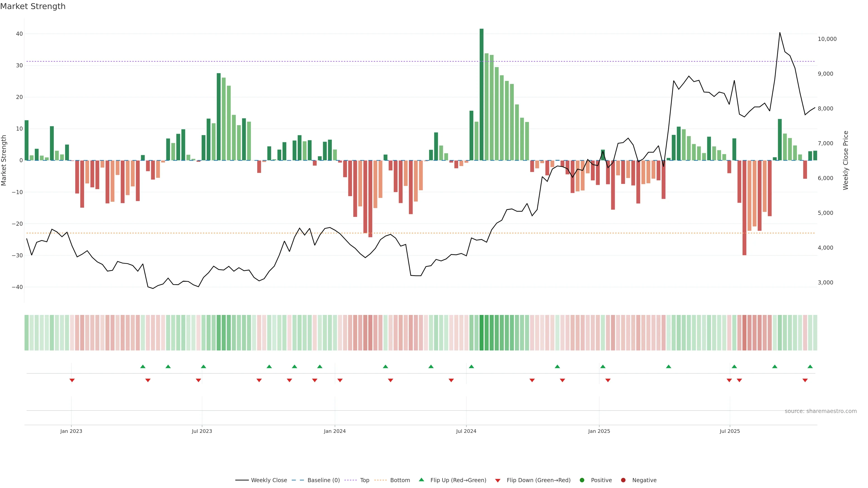Click the first red flip-down marker near Jan 2023
868x488 pixels.
72,380
